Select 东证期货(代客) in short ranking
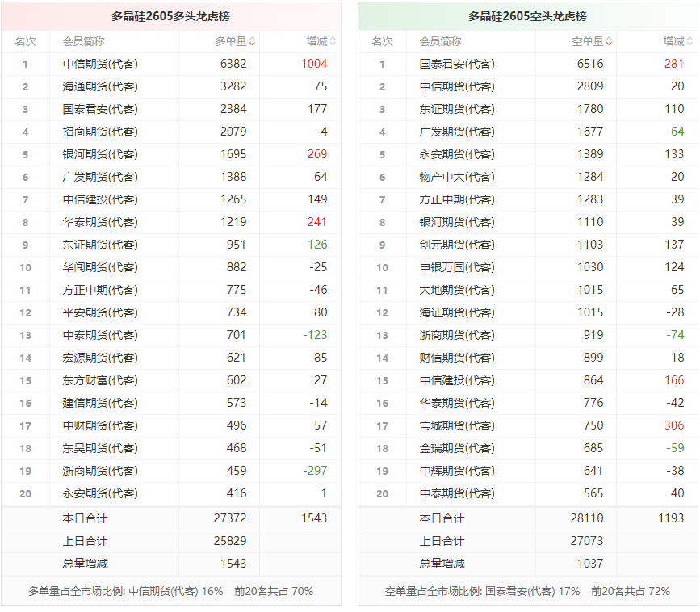Image resolution: width=700 pixels, height=612 pixels. (x=457, y=109)
